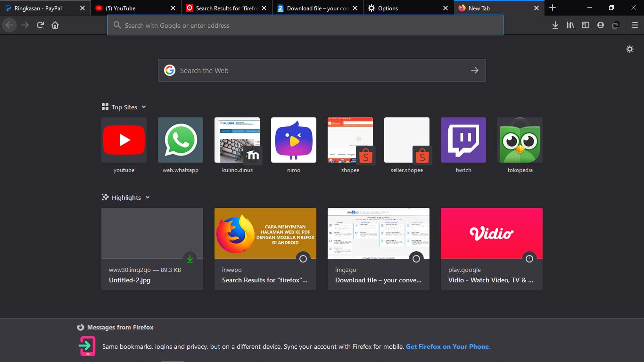Screen dimensions: 644x362
Task: Focus the Search the Web input field
Action: pos(322,70)
